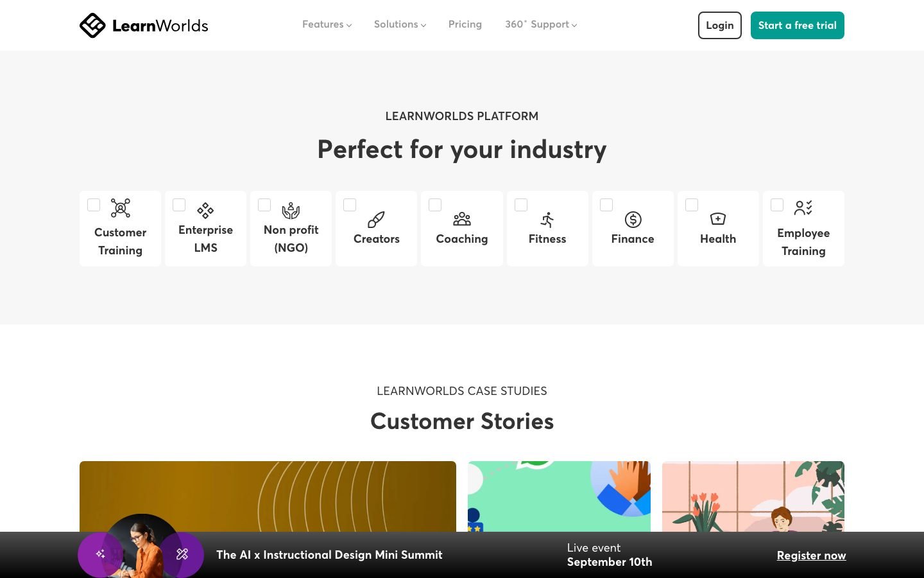The image size is (924, 578).
Task: Select the Health label
Action: pos(718,239)
